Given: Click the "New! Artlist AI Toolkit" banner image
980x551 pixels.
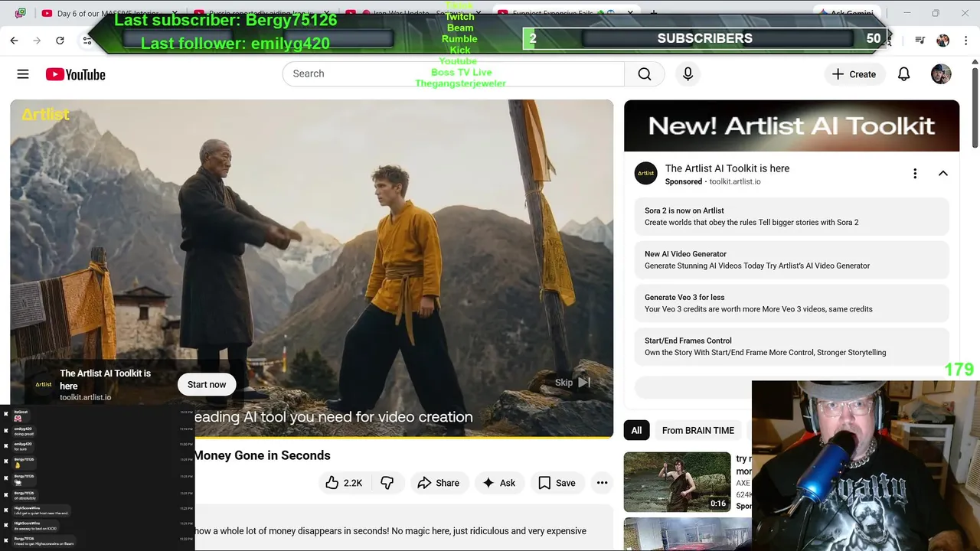Looking at the screenshot, I should [x=792, y=126].
